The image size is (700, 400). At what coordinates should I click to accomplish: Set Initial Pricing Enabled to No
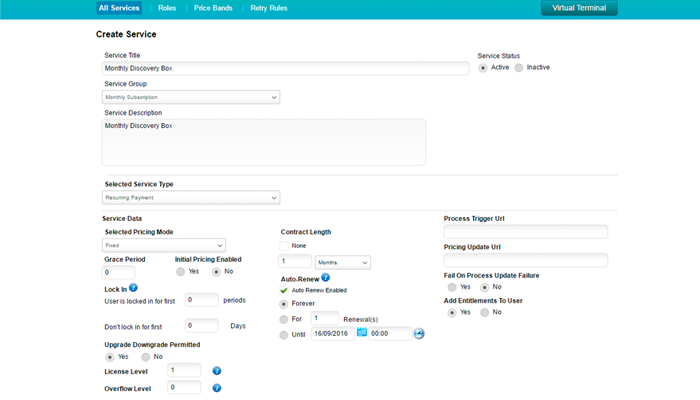(216, 272)
